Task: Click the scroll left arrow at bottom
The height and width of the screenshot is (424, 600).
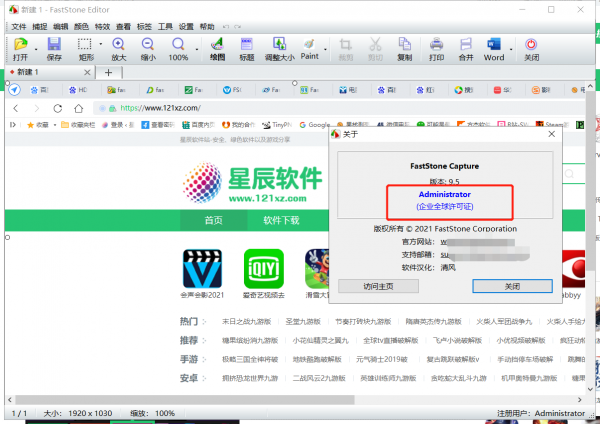Action: (x=10, y=400)
